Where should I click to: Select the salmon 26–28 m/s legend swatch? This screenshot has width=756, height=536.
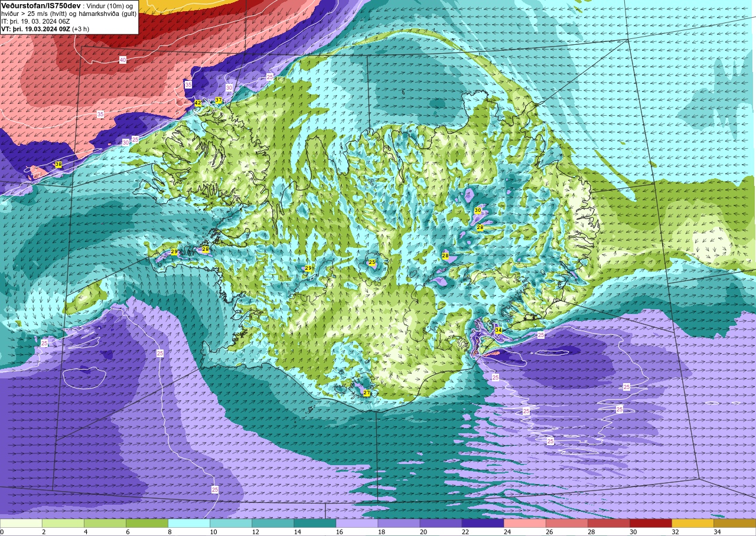pos(566,523)
